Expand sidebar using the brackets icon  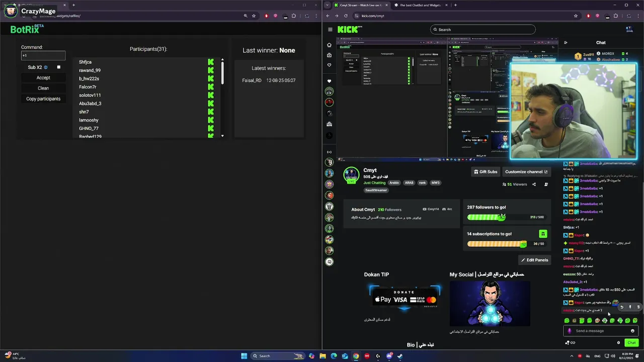pos(330,152)
